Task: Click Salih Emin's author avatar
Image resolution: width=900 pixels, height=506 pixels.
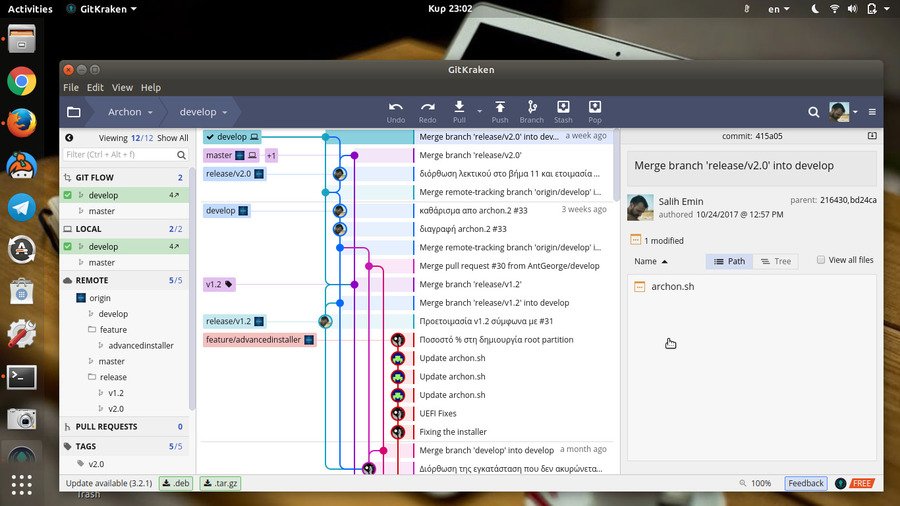Action: [x=640, y=207]
